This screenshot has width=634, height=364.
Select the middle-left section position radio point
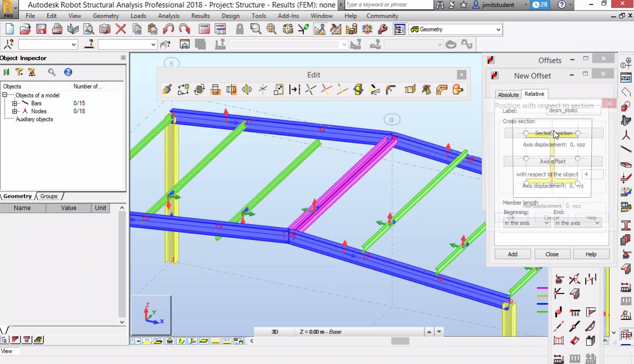pyautogui.click(x=526, y=159)
